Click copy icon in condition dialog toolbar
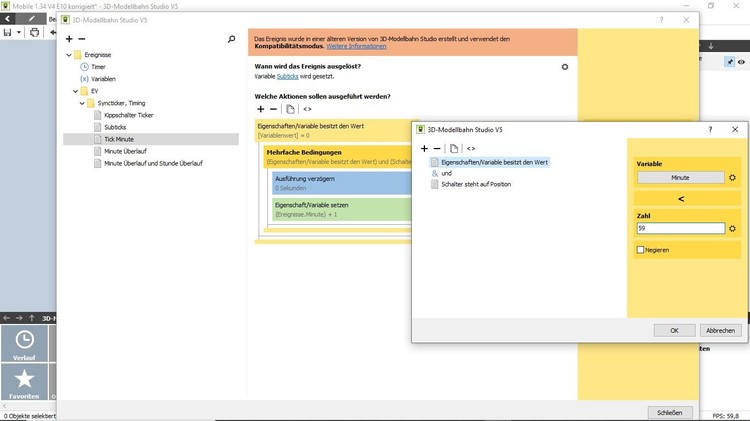The image size is (750, 421). pyautogui.click(x=454, y=148)
